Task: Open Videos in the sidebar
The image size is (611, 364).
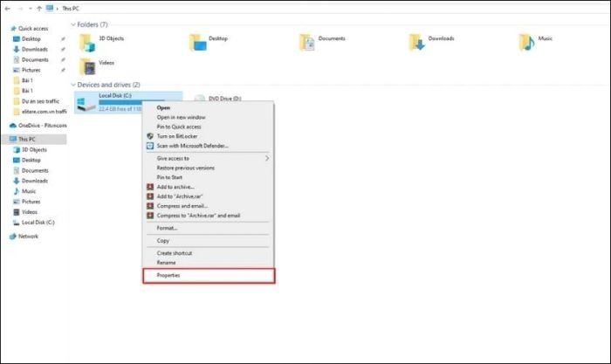Action: 30,212
